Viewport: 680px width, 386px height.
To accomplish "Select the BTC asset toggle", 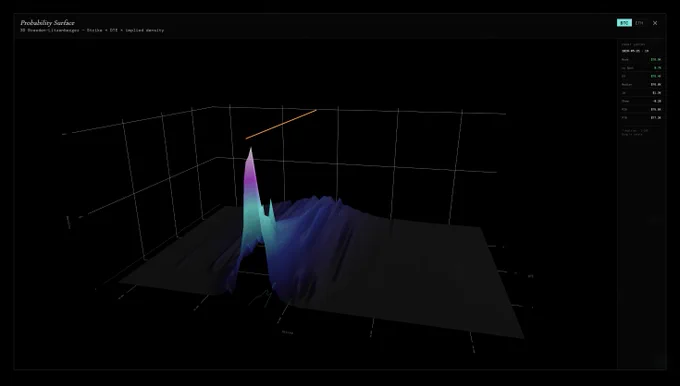I will [x=624, y=23].
